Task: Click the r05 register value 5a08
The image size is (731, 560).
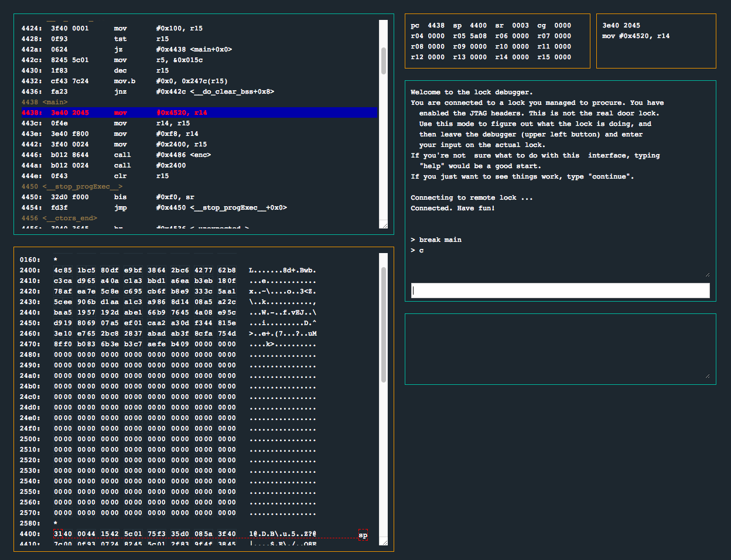Action: coord(478,36)
